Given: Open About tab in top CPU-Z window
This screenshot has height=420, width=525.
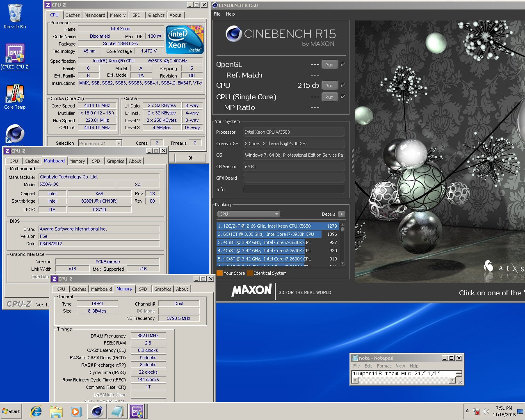Looking at the screenshot, I should coord(176,15).
